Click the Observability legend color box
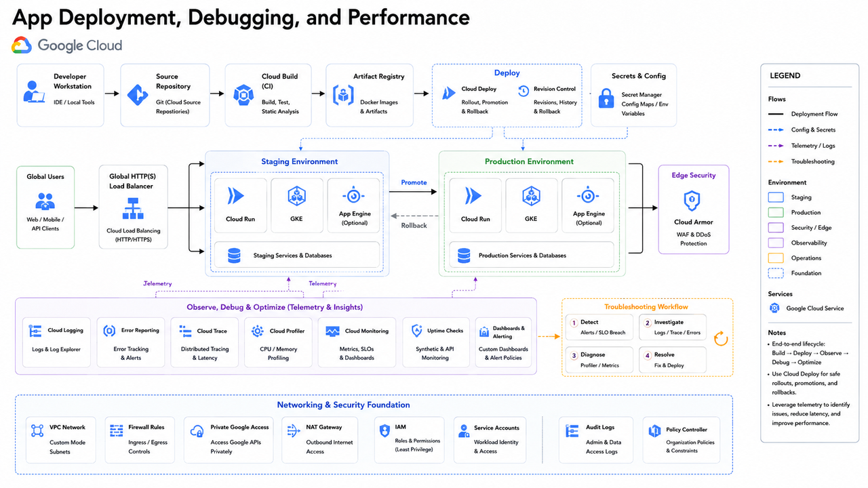 776,243
